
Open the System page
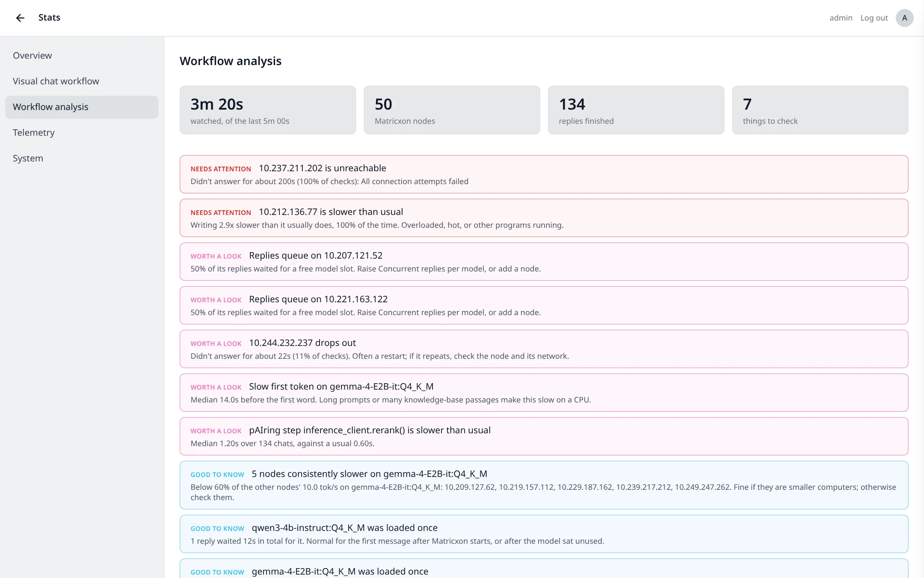(x=82, y=158)
